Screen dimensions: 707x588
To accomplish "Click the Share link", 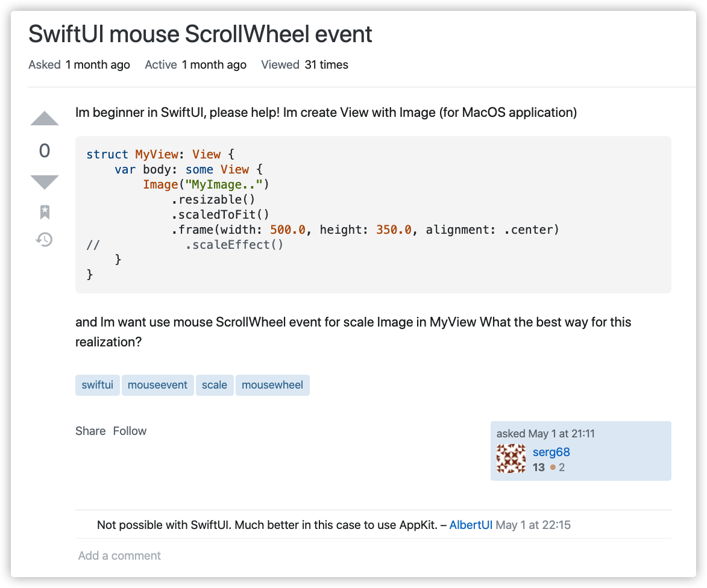I will (x=90, y=431).
